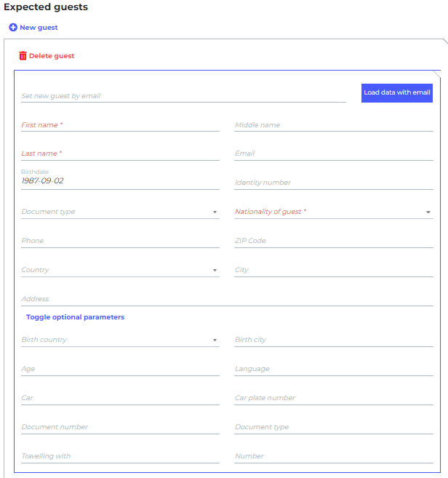The width and height of the screenshot is (448, 478).
Task: Open the Country dropdown list
Action: pos(120,270)
